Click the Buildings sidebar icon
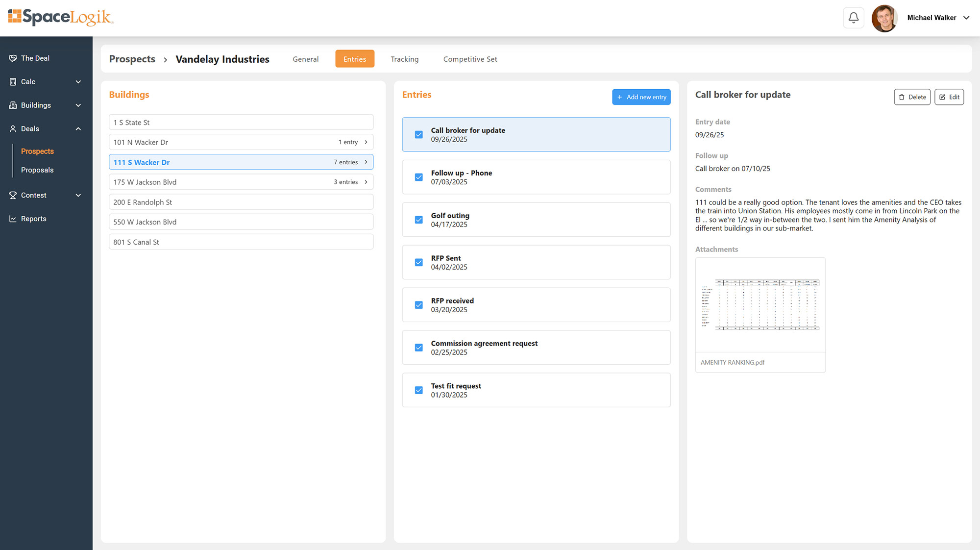Screen dimensions: 980x550 click(x=13, y=105)
